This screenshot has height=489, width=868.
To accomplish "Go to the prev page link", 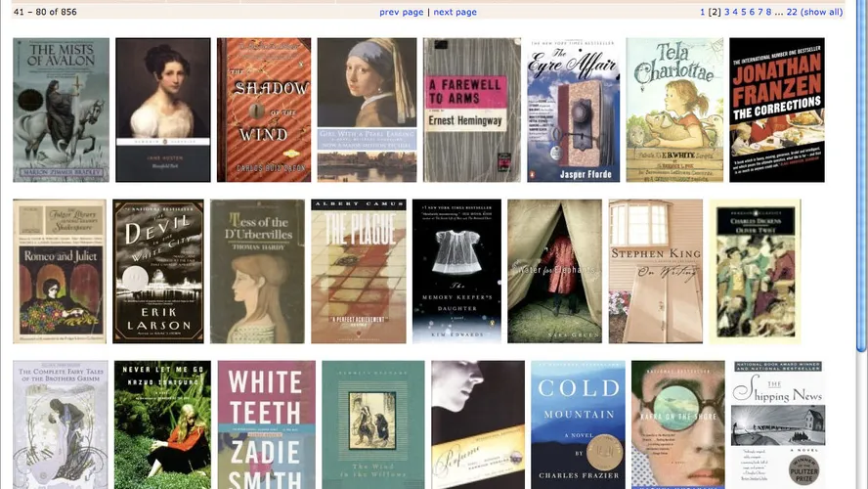I will point(402,12).
